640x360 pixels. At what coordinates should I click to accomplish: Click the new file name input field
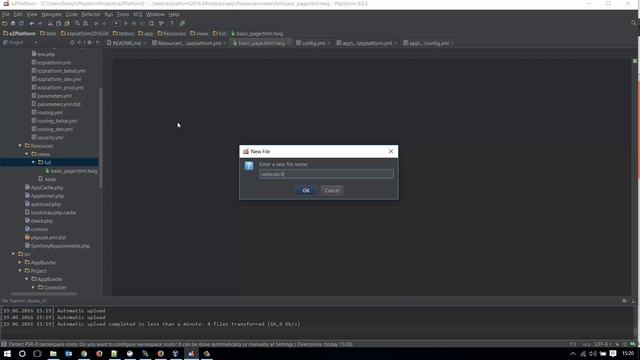point(327,174)
